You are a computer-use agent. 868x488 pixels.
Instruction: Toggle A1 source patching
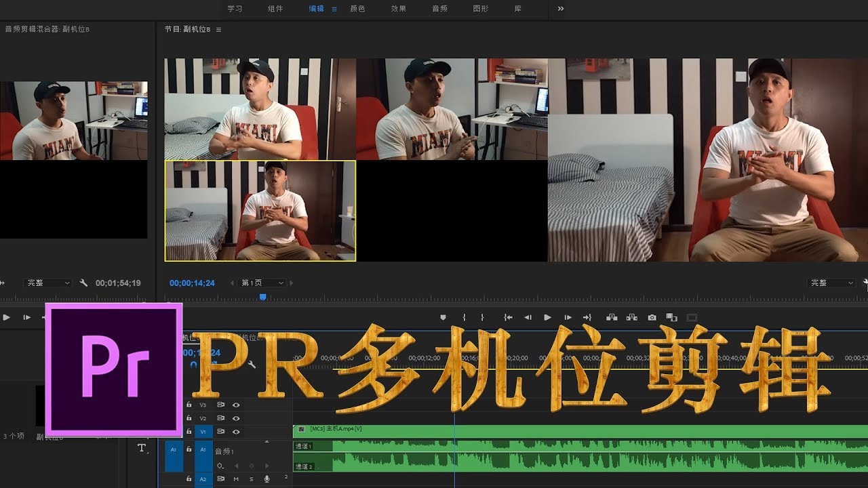(174, 455)
